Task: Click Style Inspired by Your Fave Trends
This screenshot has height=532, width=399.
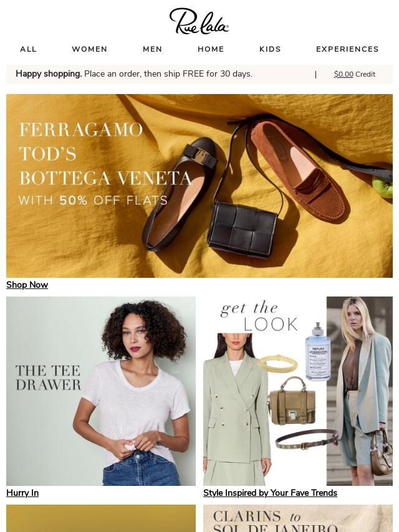Action: 271,493
